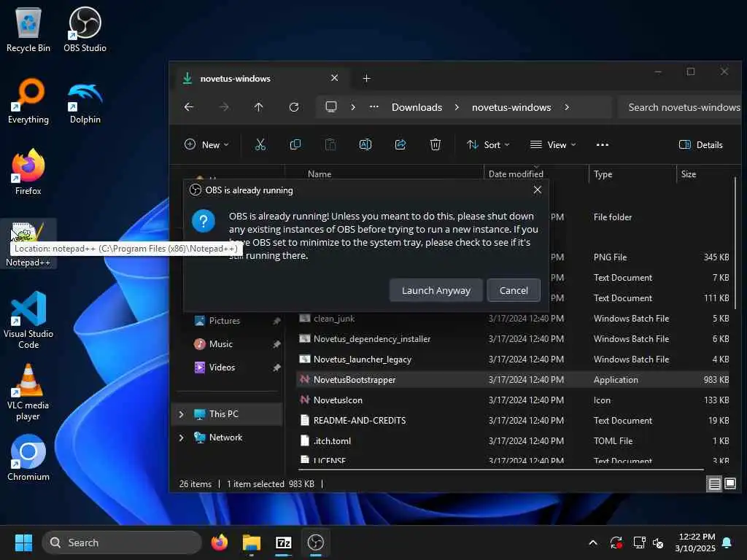Screen dimensions: 747x560
Task: Refresh the folder view
Action: tap(294, 107)
